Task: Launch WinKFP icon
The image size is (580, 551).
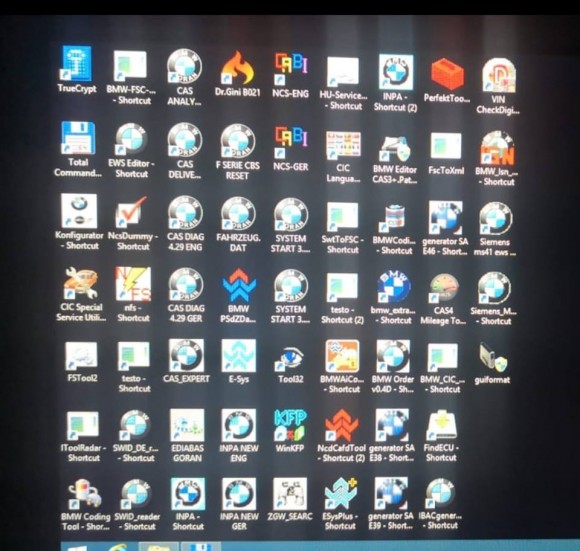Action: (x=290, y=426)
